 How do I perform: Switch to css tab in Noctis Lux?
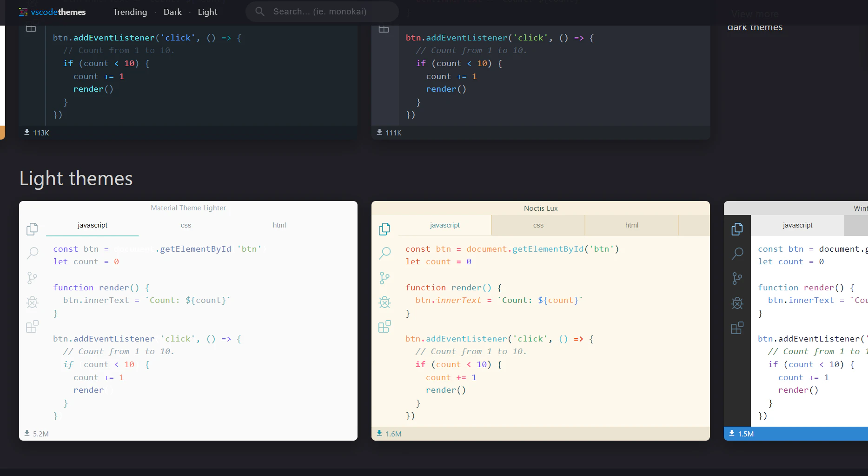click(x=538, y=225)
